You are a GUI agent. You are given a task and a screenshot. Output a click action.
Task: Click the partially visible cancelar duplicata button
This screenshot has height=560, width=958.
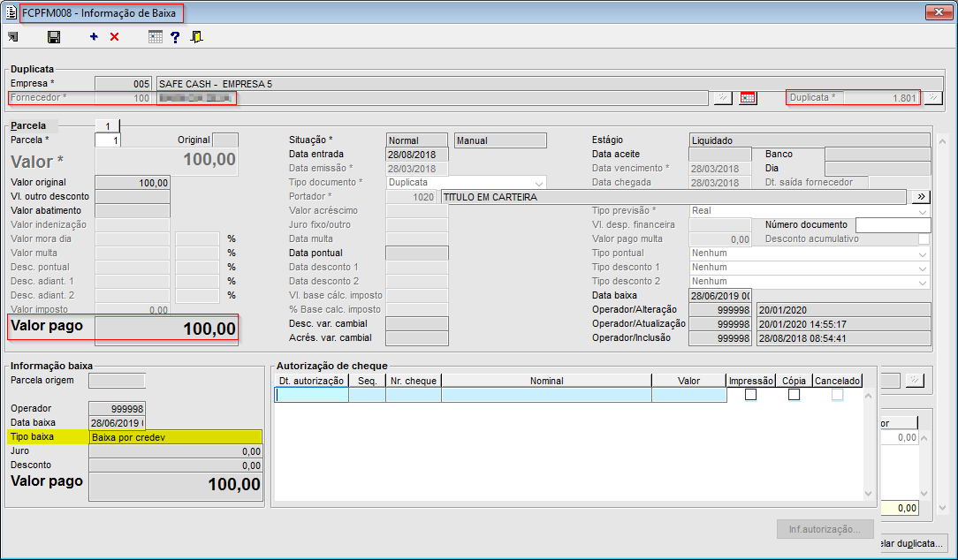point(912,543)
